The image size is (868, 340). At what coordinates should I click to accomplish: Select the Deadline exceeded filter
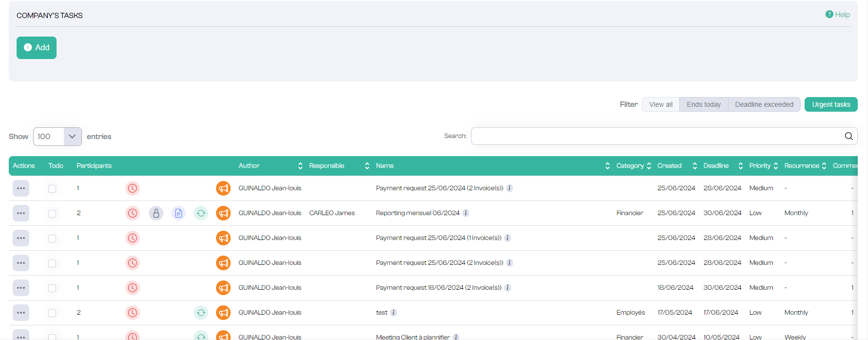[x=764, y=104]
